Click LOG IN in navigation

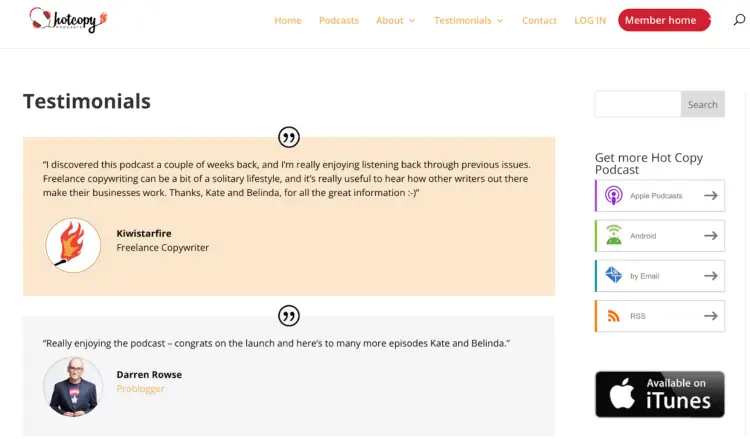tap(590, 21)
